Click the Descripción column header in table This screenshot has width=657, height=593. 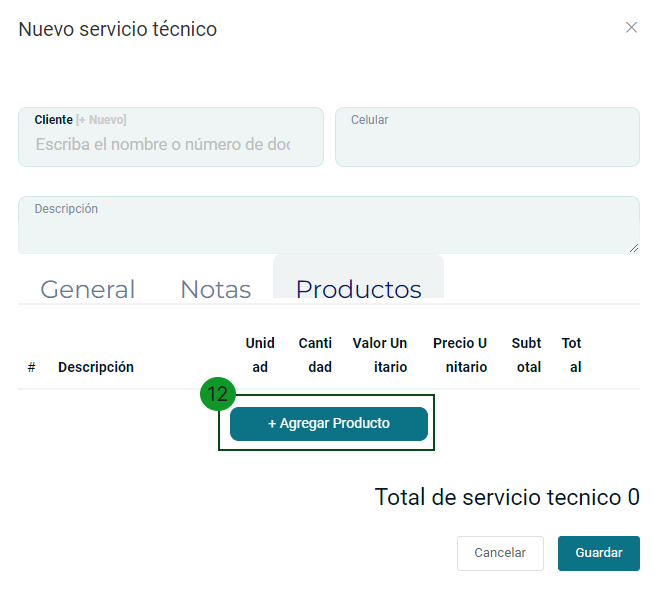coord(96,367)
